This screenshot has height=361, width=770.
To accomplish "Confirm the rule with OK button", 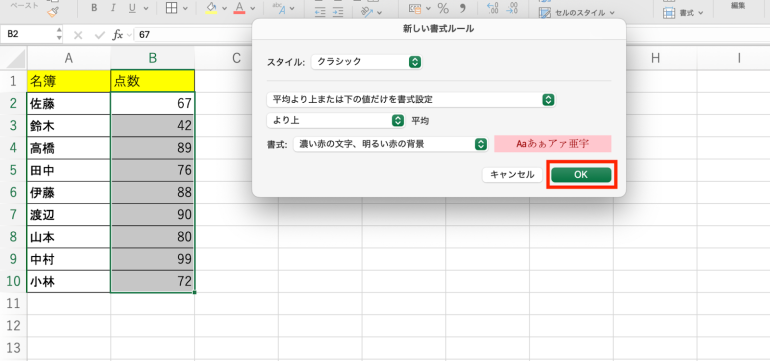I will [581, 175].
